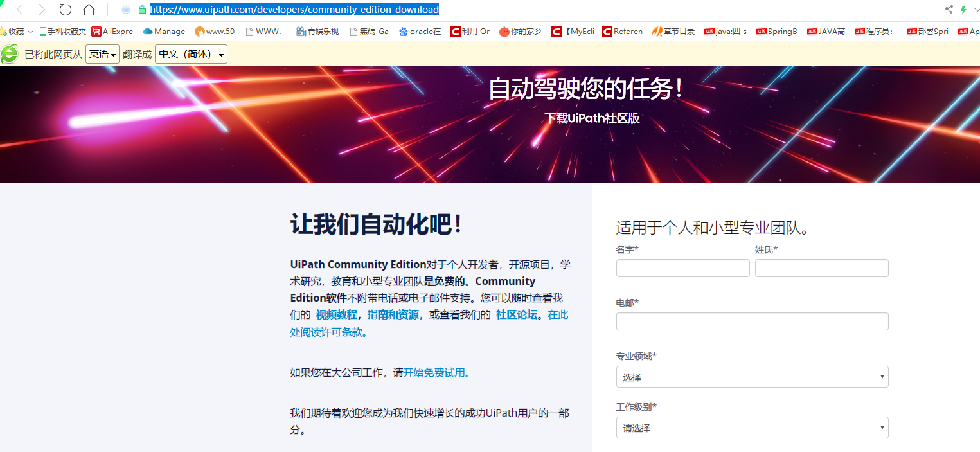Expand the arrow next to 收藏
Screen dimensions: 980x452
click(30, 32)
